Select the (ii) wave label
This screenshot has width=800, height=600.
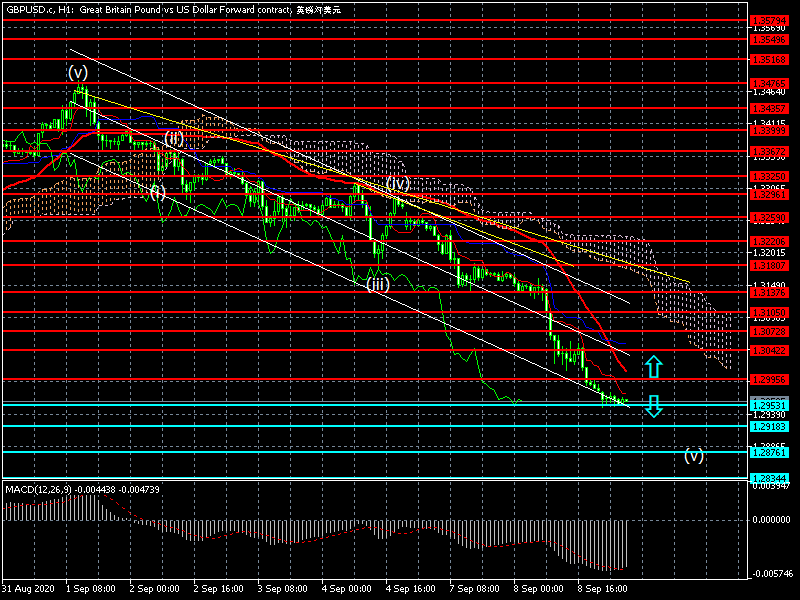(174, 138)
